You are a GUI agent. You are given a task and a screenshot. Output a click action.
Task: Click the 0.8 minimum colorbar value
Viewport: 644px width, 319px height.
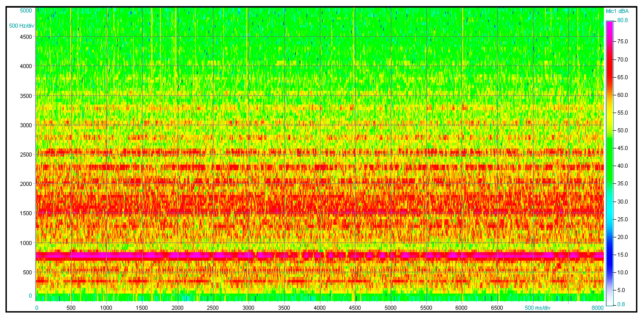621,304
